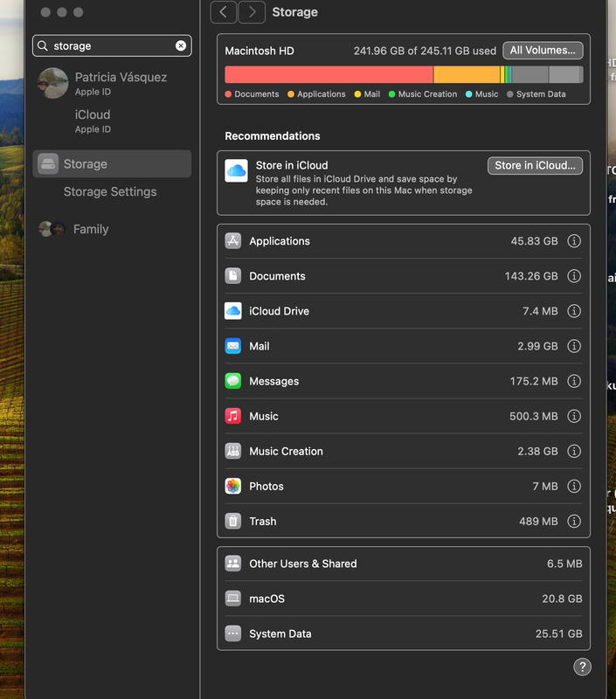
Task: Click the Macintosh HD volume name
Action: [260, 51]
